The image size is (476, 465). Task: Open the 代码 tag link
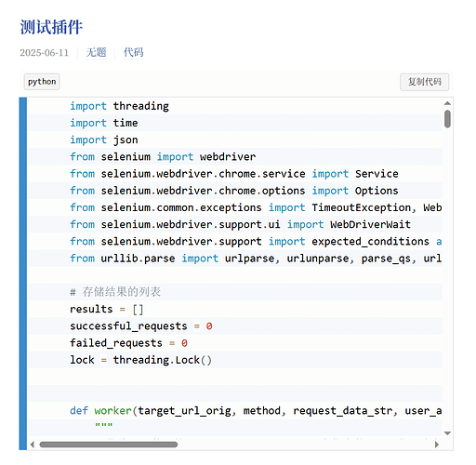click(134, 52)
